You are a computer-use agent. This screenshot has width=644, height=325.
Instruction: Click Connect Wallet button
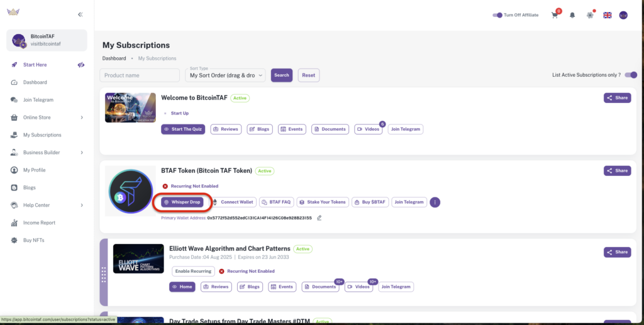tap(234, 202)
